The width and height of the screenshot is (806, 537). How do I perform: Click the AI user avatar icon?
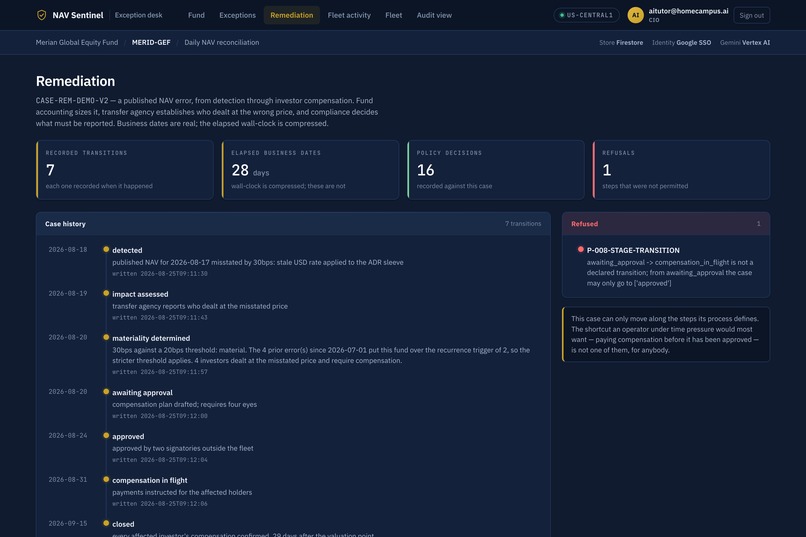click(635, 15)
